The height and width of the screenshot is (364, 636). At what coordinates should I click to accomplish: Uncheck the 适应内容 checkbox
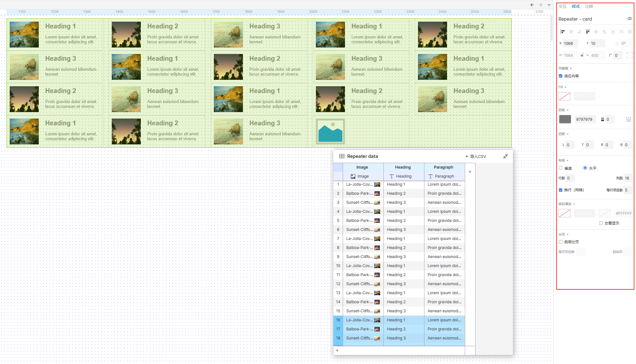click(x=561, y=76)
